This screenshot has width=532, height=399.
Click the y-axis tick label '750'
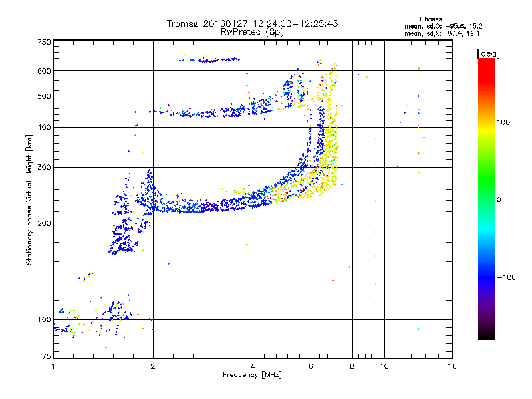[x=44, y=42]
